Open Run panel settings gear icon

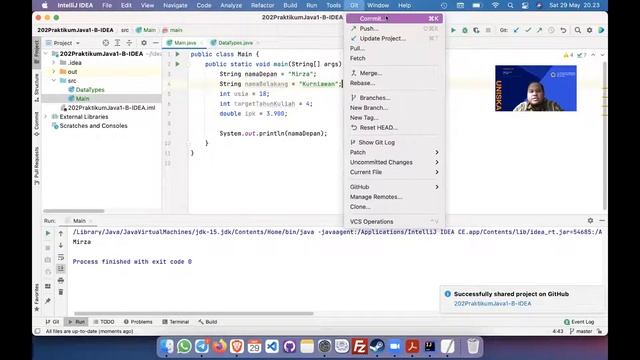tap(590, 220)
